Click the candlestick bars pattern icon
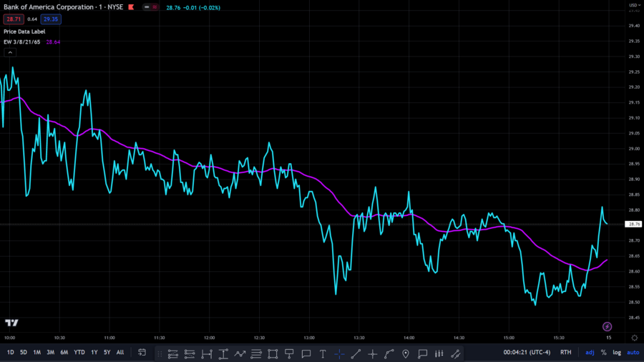 [x=439, y=354]
